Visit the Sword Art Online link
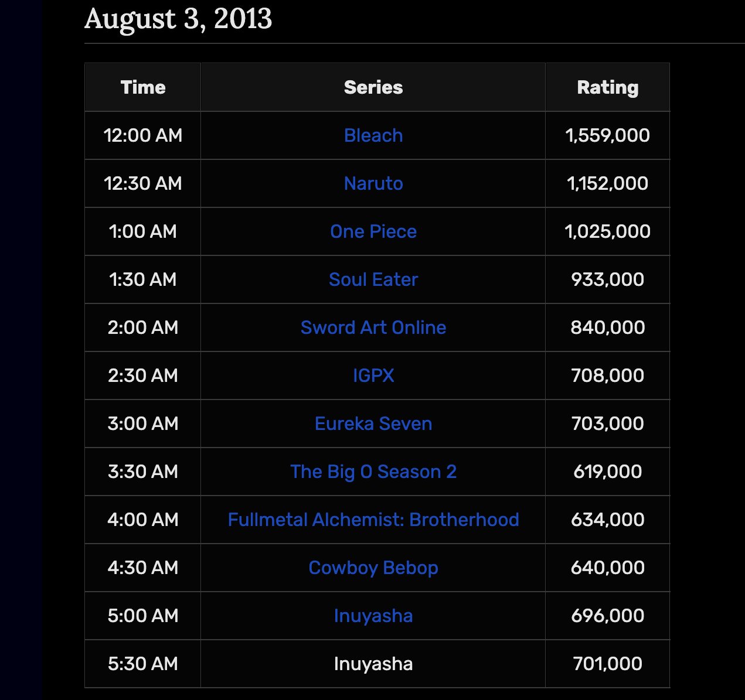This screenshot has height=700, width=745. tap(373, 327)
